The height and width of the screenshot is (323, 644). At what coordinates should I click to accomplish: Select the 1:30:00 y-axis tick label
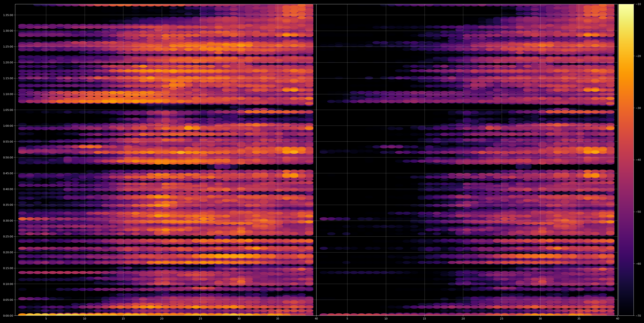click(x=8, y=31)
